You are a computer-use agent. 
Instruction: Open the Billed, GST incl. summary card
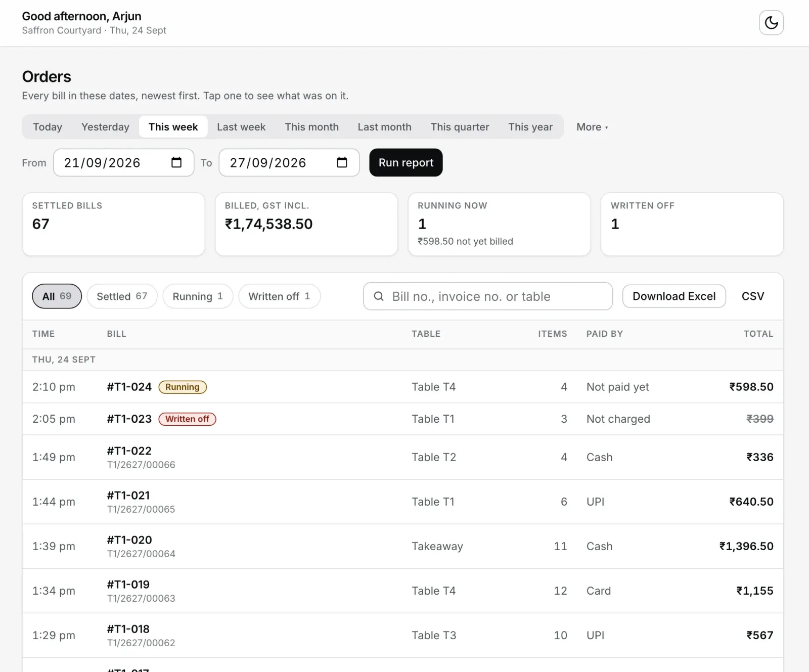[306, 224]
